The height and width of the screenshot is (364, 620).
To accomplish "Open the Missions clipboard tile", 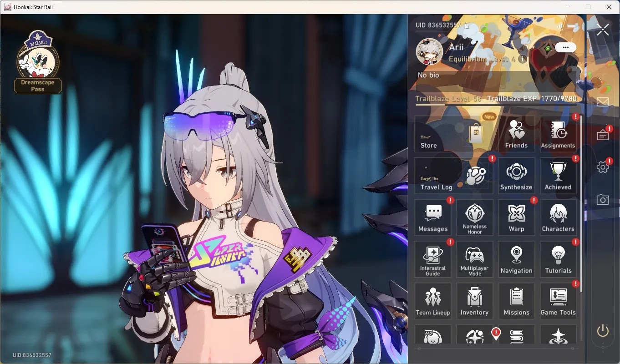I will point(516,301).
